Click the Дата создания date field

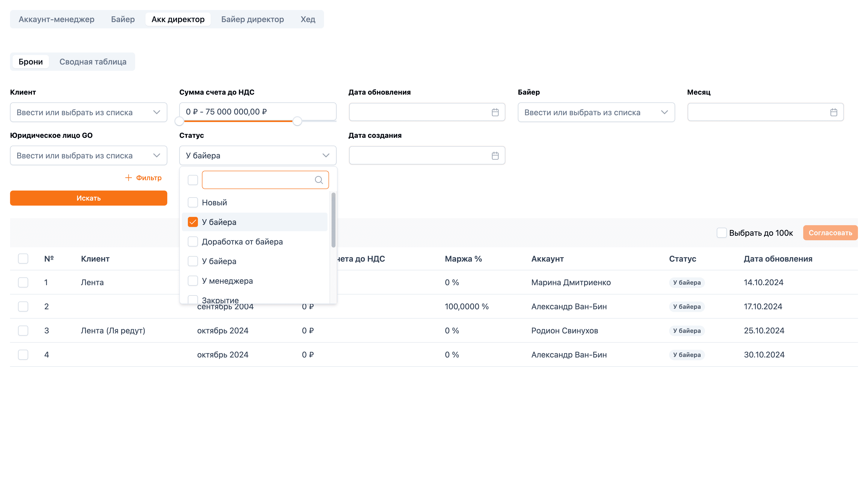tap(427, 156)
